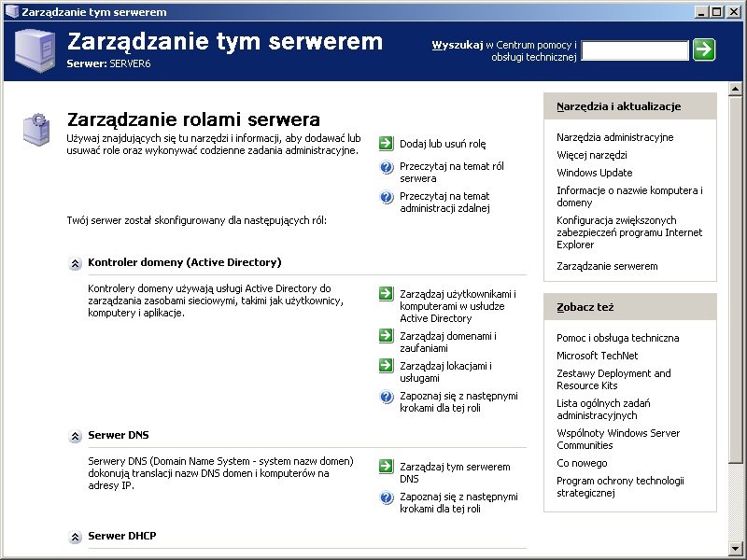This screenshot has width=747, height=560.
Task: Open Zestawy Deployment and Resource Kits
Action: (613, 379)
